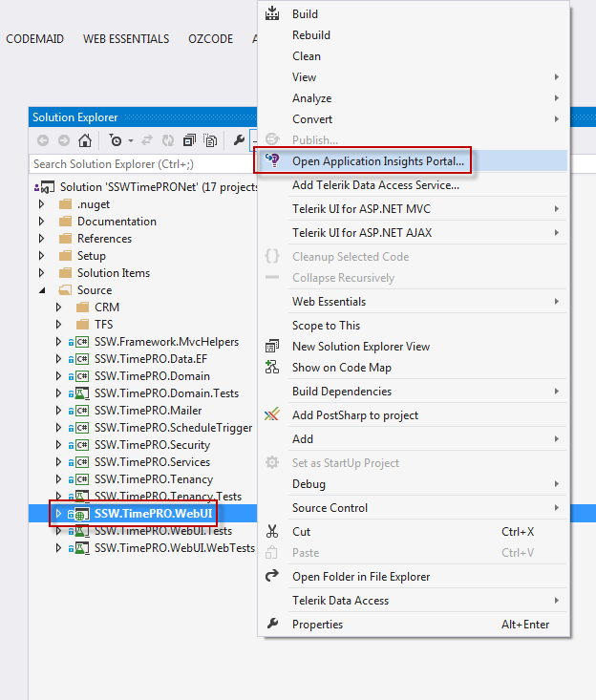Select Rebuild from the context menu
Viewport: 596px width, 700px height.
coord(311,35)
